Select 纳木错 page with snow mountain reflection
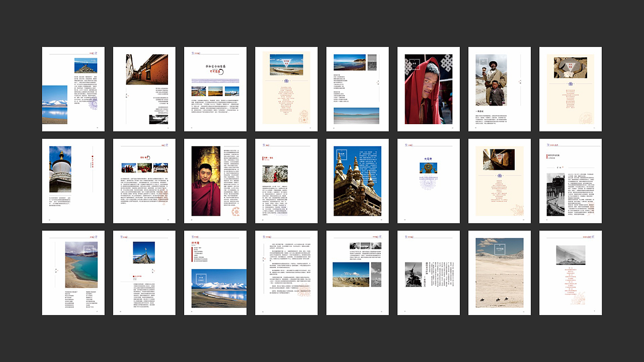This screenshot has width=644, height=362. pyautogui.click(x=215, y=273)
